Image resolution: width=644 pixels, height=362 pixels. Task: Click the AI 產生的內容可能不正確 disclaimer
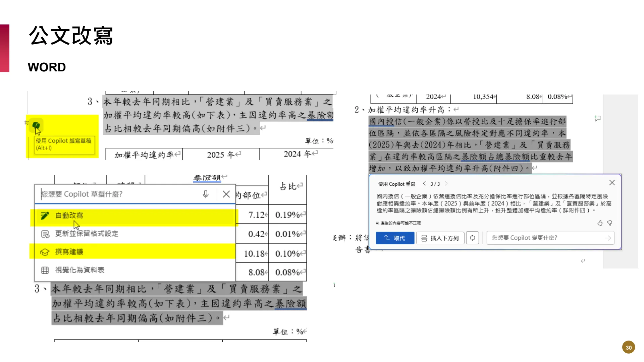[398, 223]
